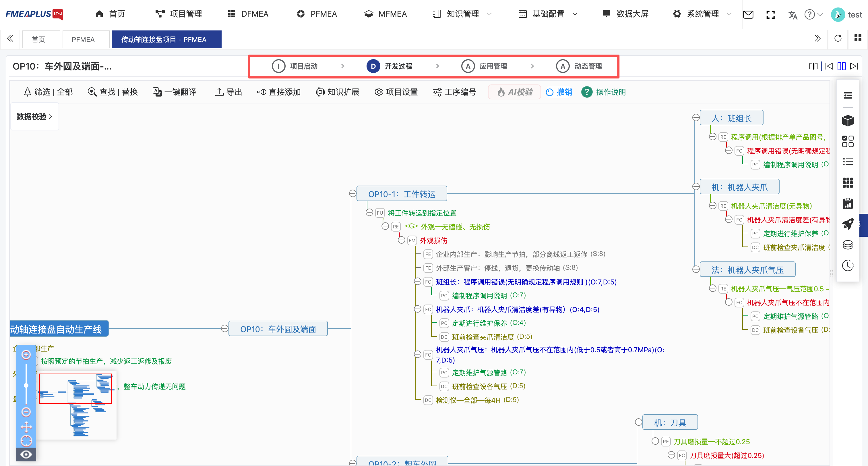Open 操作说明 help link
The width and height of the screenshot is (868, 466).
[x=603, y=92]
